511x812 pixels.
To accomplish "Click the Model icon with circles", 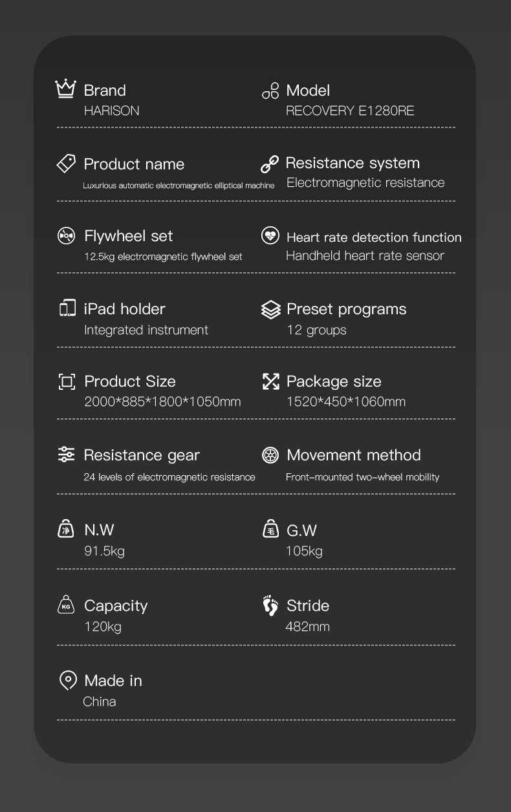I will (x=270, y=91).
